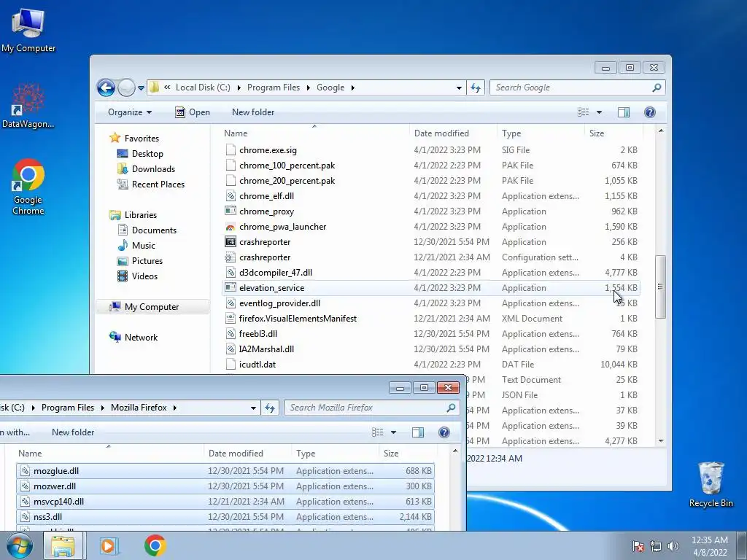Open the Windows Start orb
Viewport: 747px width, 560px height.
click(x=20, y=545)
